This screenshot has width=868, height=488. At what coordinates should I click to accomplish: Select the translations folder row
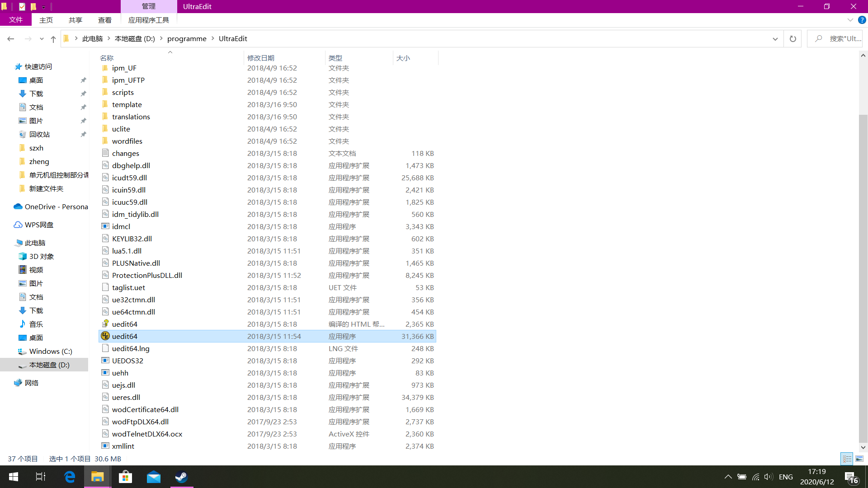[267, 117]
